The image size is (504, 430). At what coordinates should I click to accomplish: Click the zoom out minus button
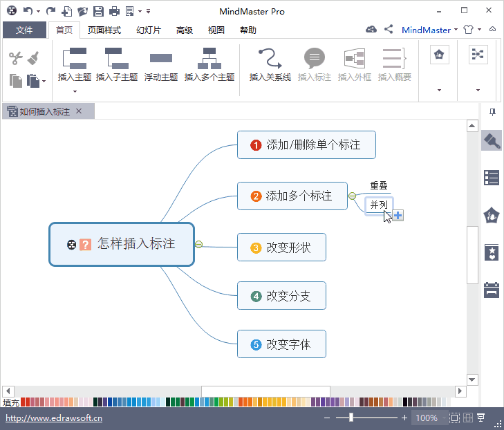(327, 418)
